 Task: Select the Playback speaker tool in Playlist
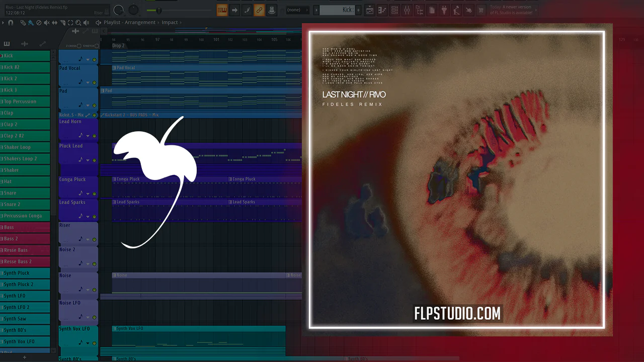86,23
